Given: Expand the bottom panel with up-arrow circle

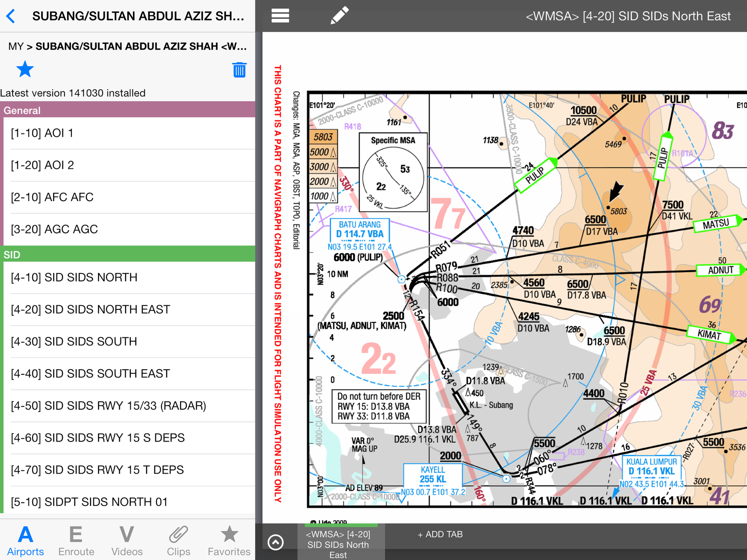Looking at the screenshot, I should [x=275, y=542].
